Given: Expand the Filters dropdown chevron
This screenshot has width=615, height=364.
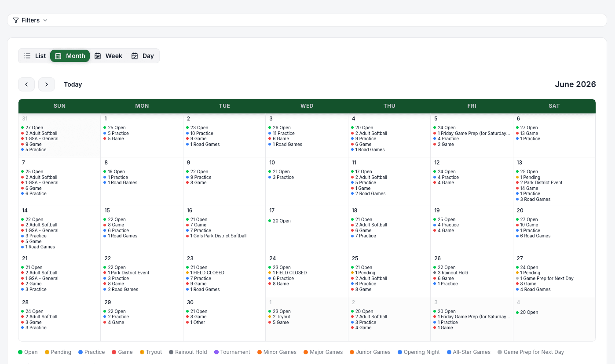Looking at the screenshot, I should coord(45,20).
